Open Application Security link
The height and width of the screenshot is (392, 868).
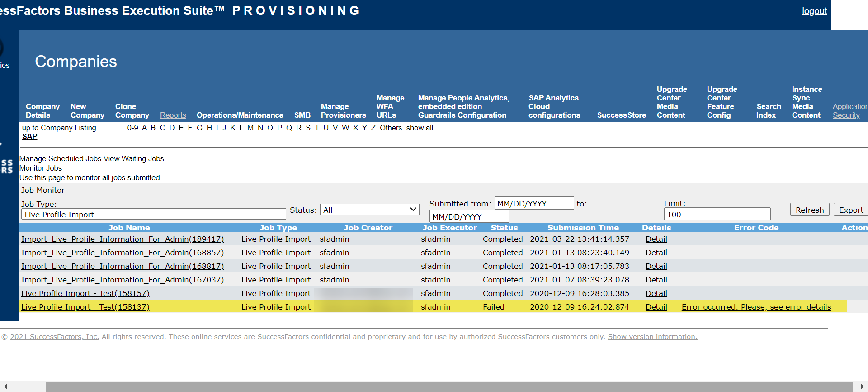(x=850, y=111)
